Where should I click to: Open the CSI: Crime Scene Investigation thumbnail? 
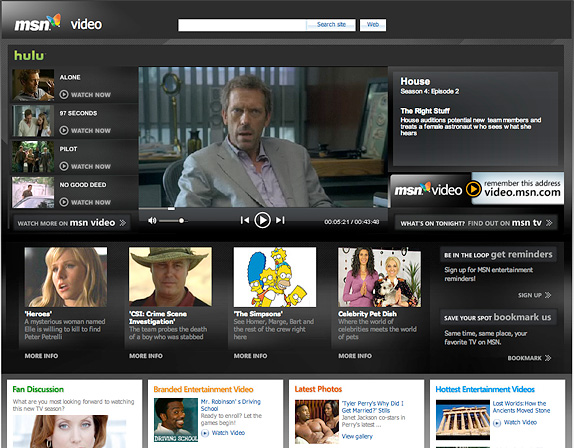click(x=170, y=277)
